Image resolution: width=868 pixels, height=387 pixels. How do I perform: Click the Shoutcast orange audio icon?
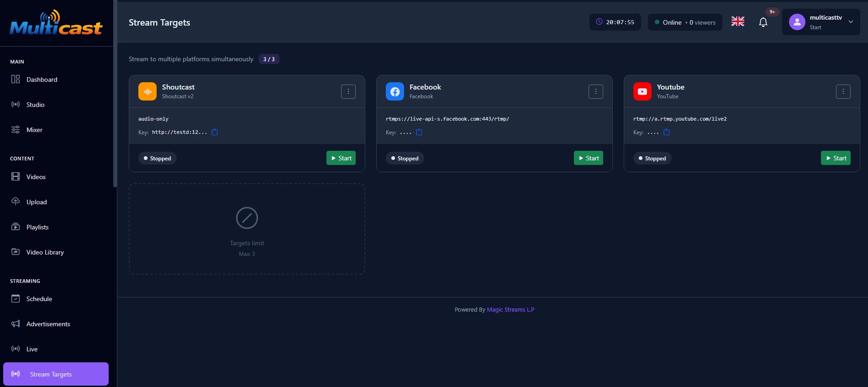point(147,91)
